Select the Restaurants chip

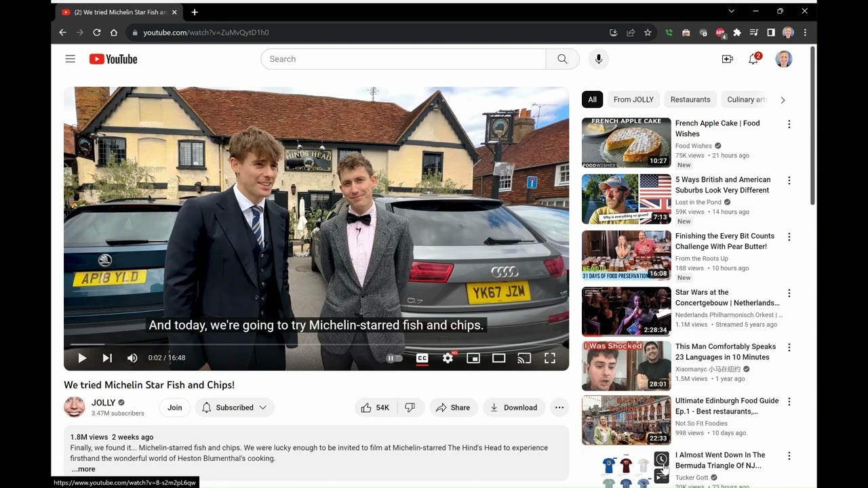click(690, 100)
